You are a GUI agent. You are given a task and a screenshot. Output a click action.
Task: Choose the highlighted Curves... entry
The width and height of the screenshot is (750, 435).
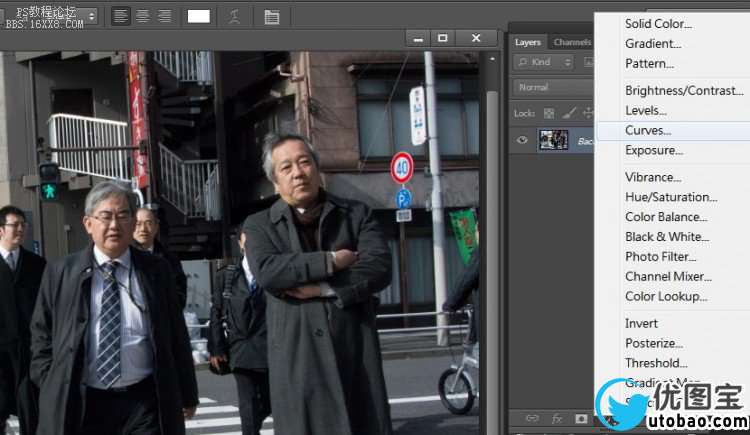click(673, 130)
